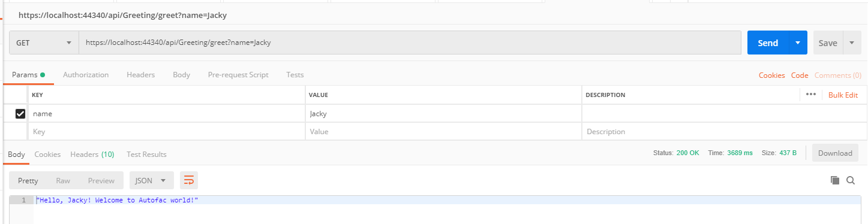Open the Cookies link
868x224 pixels.
click(771, 75)
